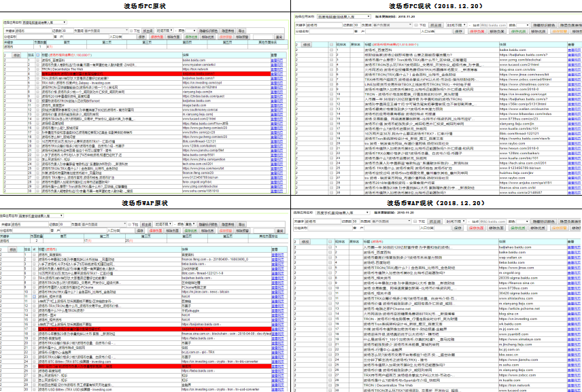Click green 保存优质 button in PC原状 panel
The height and width of the screenshot is (392, 582).
191,37
